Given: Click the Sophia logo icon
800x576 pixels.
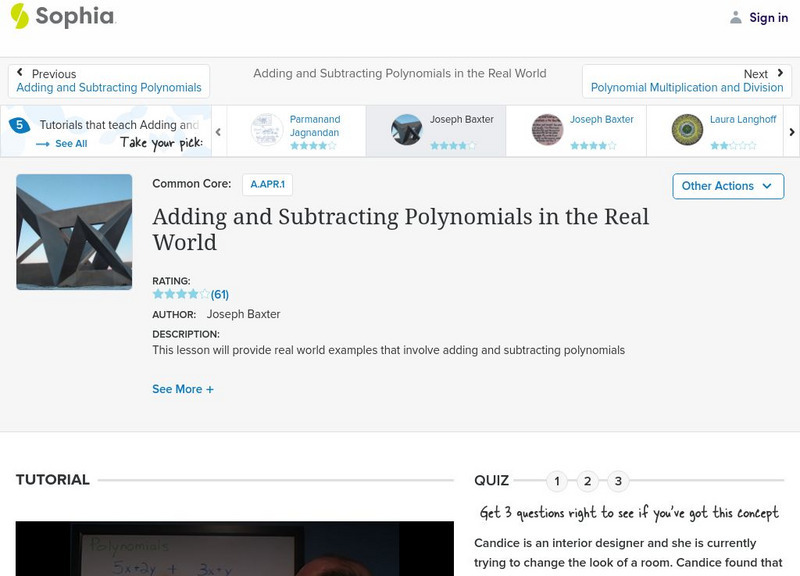Looking at the screenshot, I should [20, 16].
